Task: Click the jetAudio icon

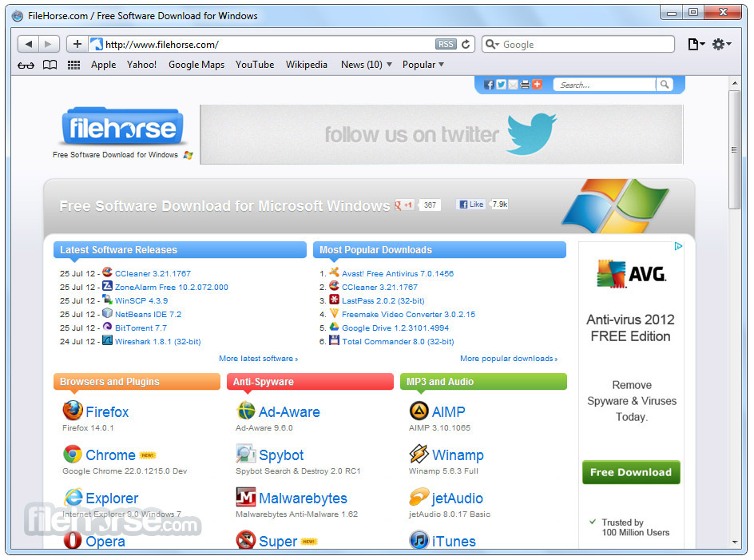Action: pyautogui.click(x=419, y=497)
